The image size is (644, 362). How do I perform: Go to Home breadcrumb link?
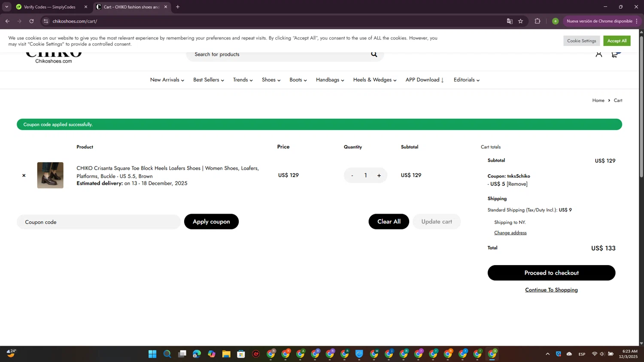[x=598, y=100]
